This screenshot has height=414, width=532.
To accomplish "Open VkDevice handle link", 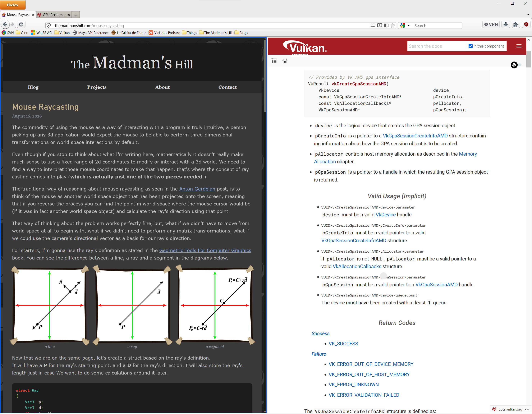I will click(385, 214).
